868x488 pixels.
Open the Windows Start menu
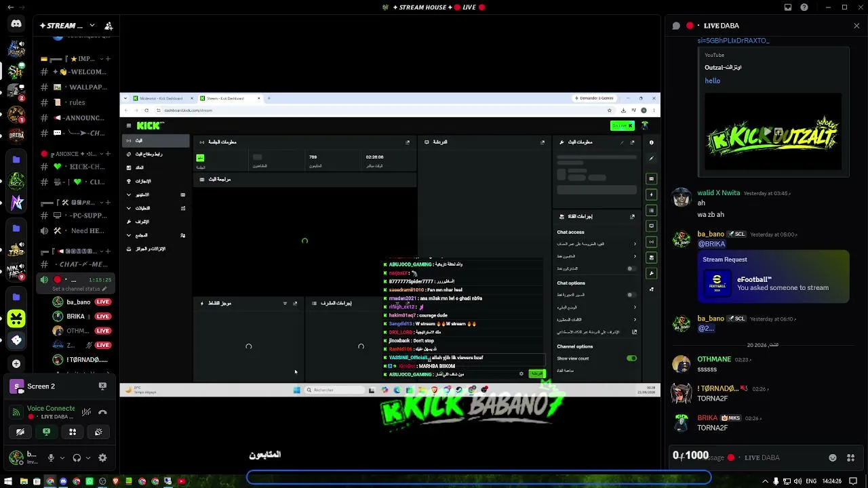(x=9, y=481)
